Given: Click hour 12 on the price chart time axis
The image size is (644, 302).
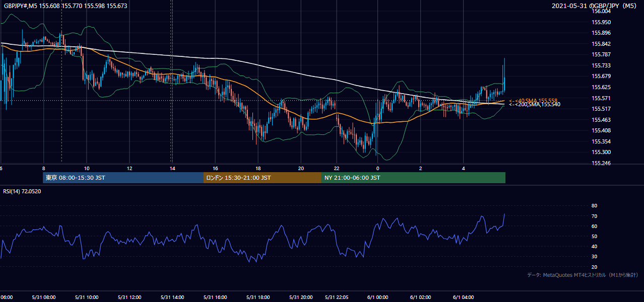Looking at the screenshot, I should click(130, 168).
